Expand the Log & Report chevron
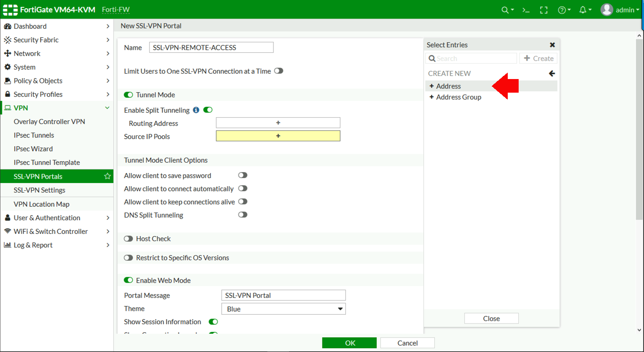The width and height of the screenshot is (644, 352). tap(108, 245)
